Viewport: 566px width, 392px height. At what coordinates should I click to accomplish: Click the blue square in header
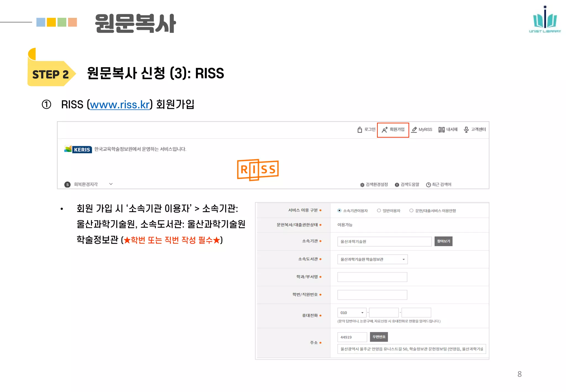click(41, 22)
